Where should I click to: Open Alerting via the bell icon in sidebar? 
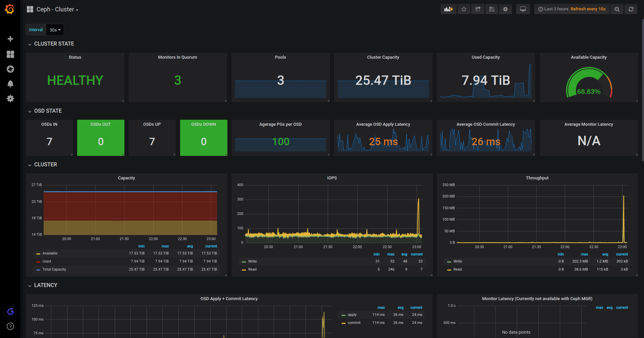(10, 84)
